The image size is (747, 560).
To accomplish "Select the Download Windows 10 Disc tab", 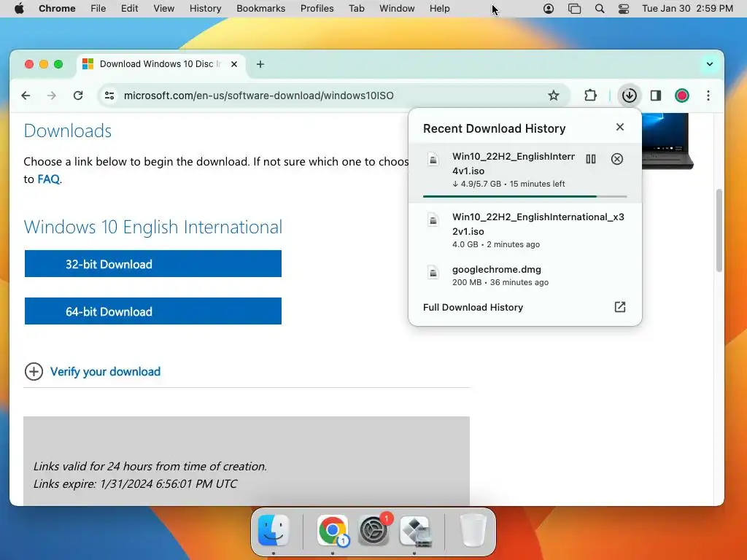I will click(161, 64).
